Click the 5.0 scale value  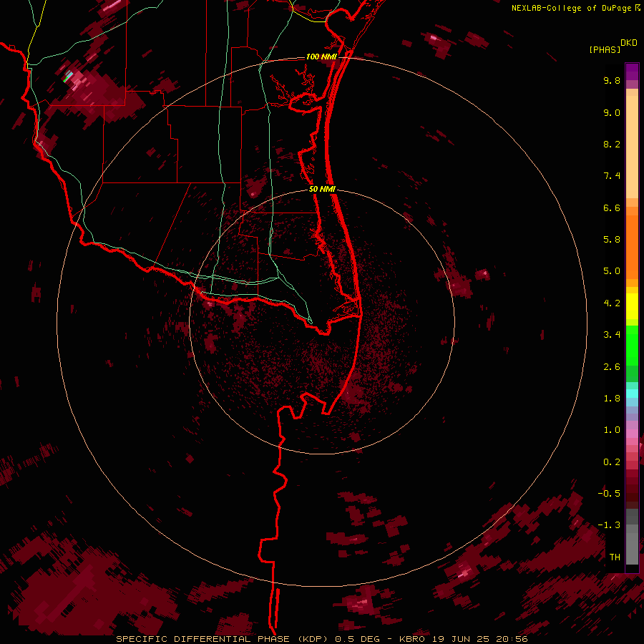click(x=612, y=271)
